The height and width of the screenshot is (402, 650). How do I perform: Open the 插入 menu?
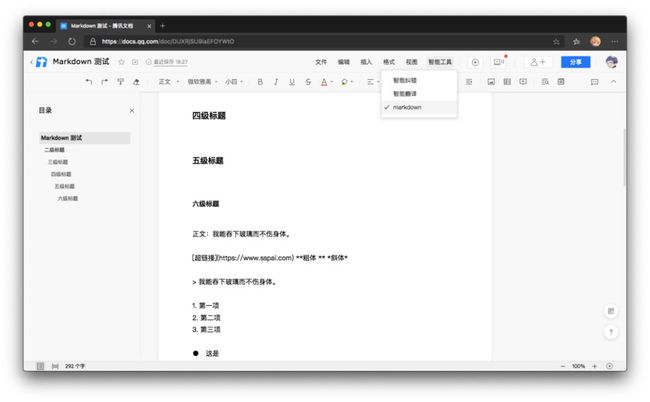tap(366, 62)
